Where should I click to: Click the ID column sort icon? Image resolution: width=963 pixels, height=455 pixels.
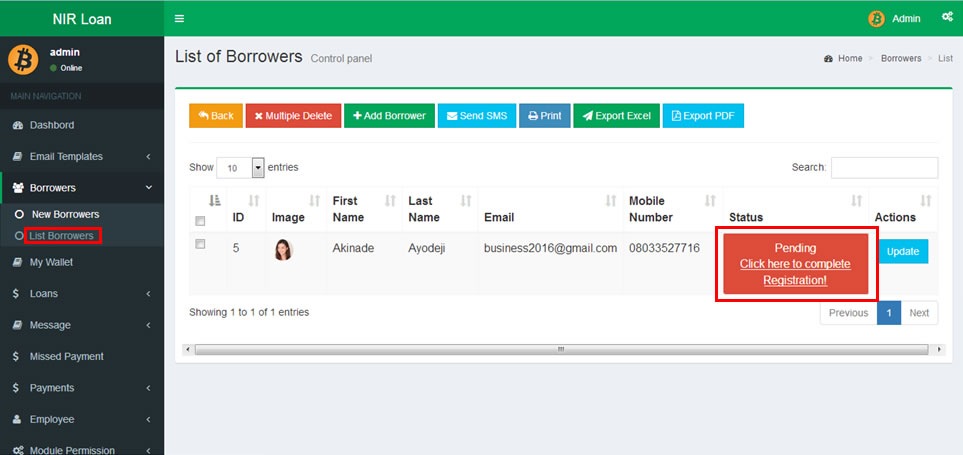253,201
